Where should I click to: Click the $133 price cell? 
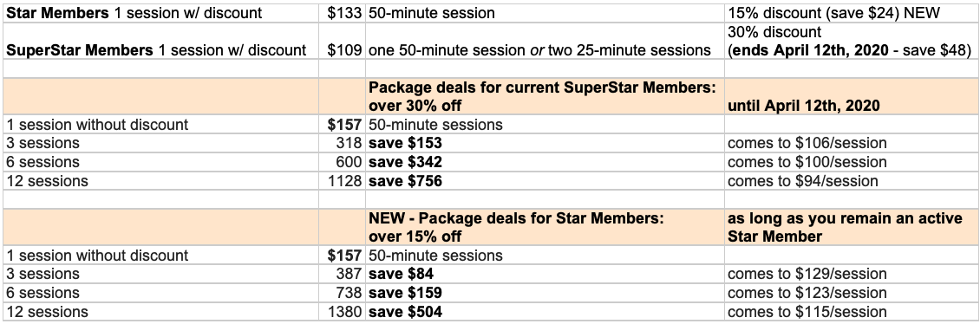(x=342, y=13)
